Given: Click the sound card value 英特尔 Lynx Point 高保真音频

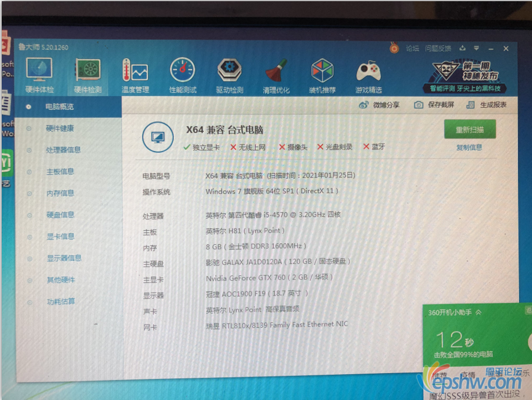Looking at the screenshot, I should (x=252, y=310).
